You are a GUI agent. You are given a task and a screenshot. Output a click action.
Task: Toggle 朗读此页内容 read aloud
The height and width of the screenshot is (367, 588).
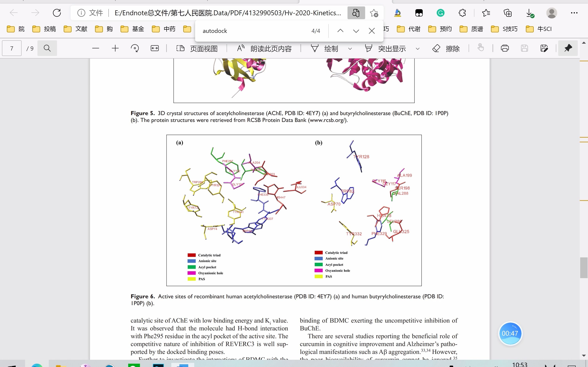point(264,49)
